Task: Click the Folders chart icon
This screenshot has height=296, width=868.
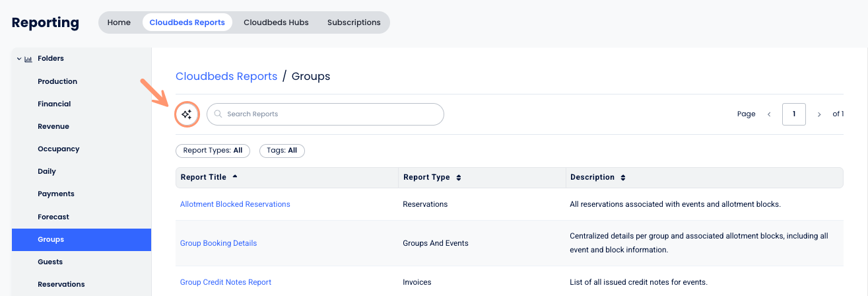Action: point(28,59)
